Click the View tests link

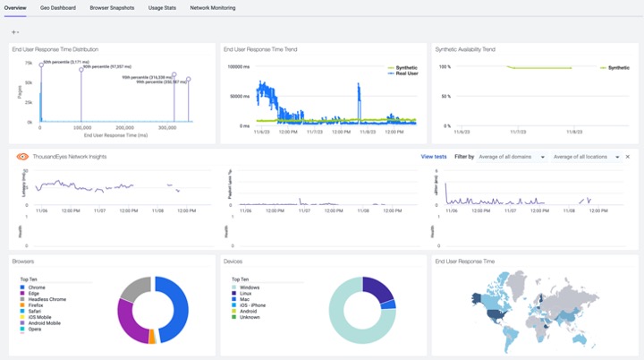click(x=433, y=157)
